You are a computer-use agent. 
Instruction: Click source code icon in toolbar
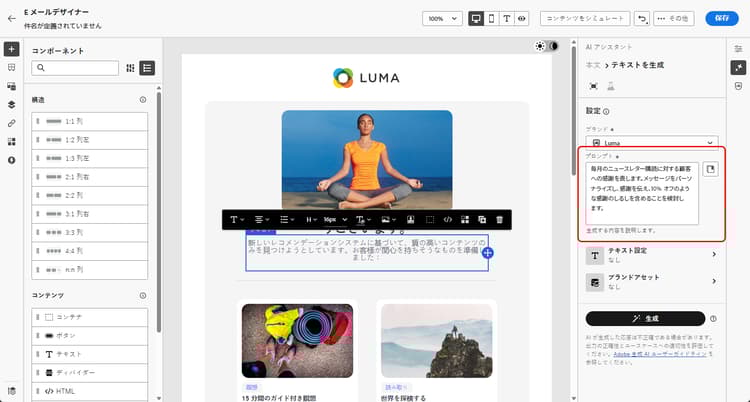coord(447,220)
